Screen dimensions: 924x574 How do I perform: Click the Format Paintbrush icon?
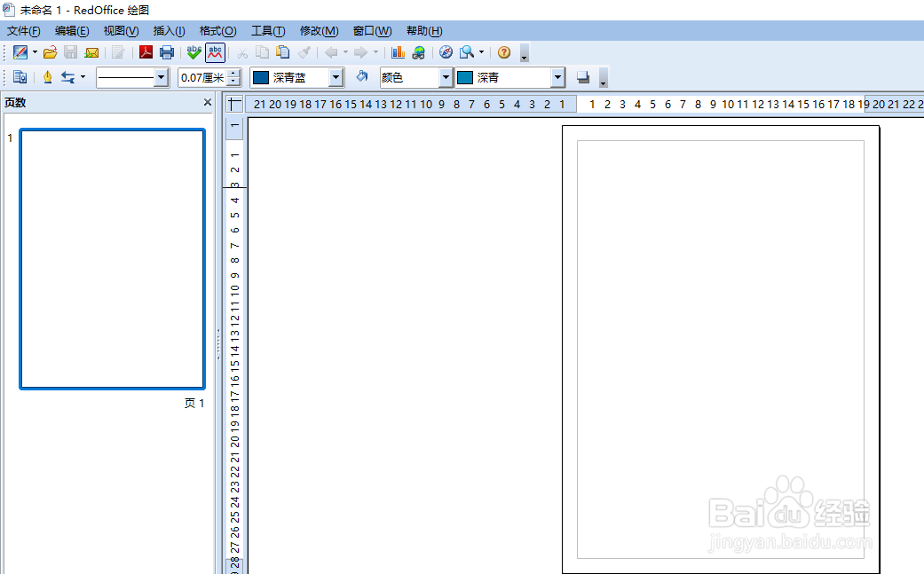pyautogui.click(x=304, y=52)
